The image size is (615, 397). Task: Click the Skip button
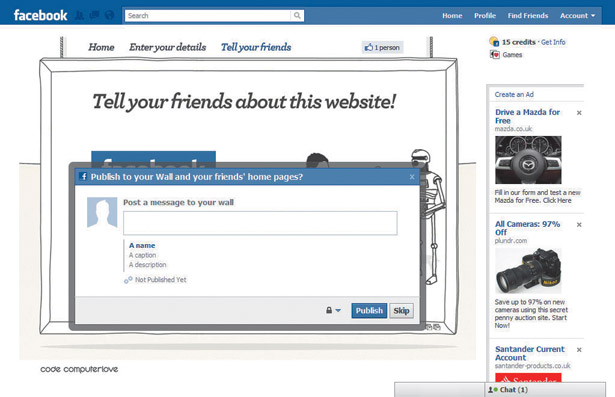point(401,311)
